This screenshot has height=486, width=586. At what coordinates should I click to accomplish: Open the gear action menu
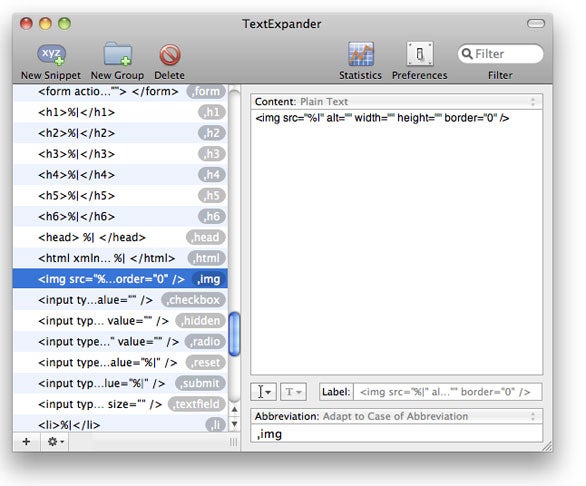coord(55,442)
